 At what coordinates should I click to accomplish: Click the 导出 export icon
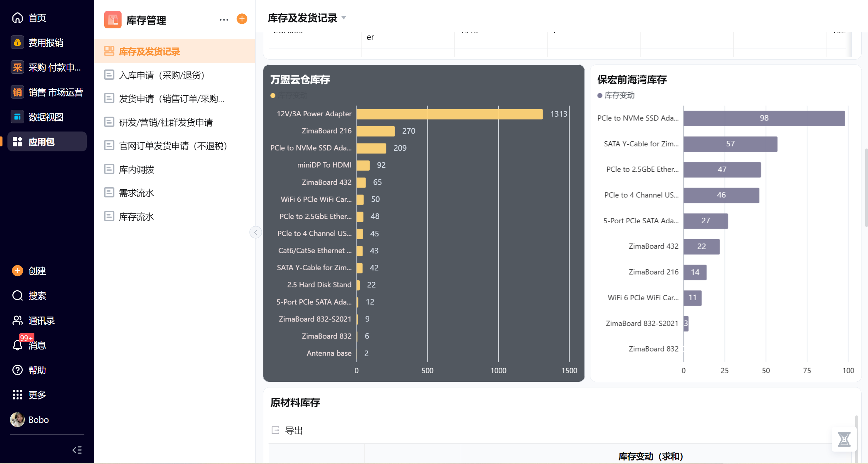[x=275, y=430]
